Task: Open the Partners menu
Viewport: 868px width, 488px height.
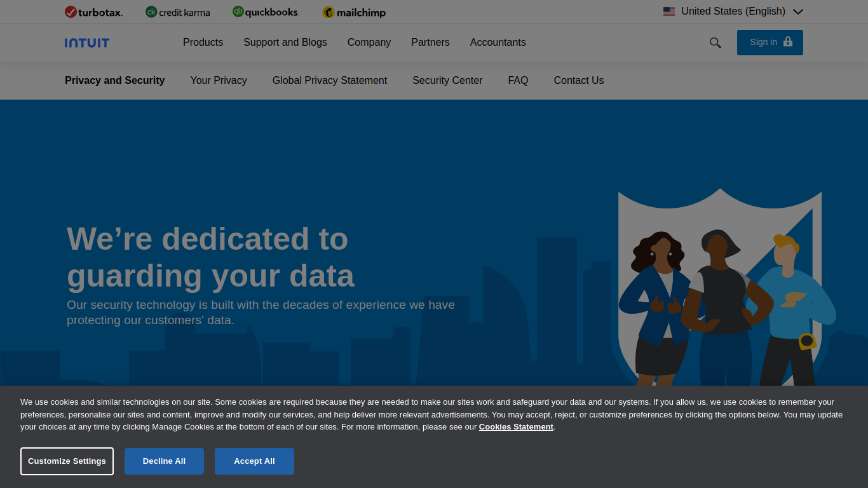Action: [430, 43]
